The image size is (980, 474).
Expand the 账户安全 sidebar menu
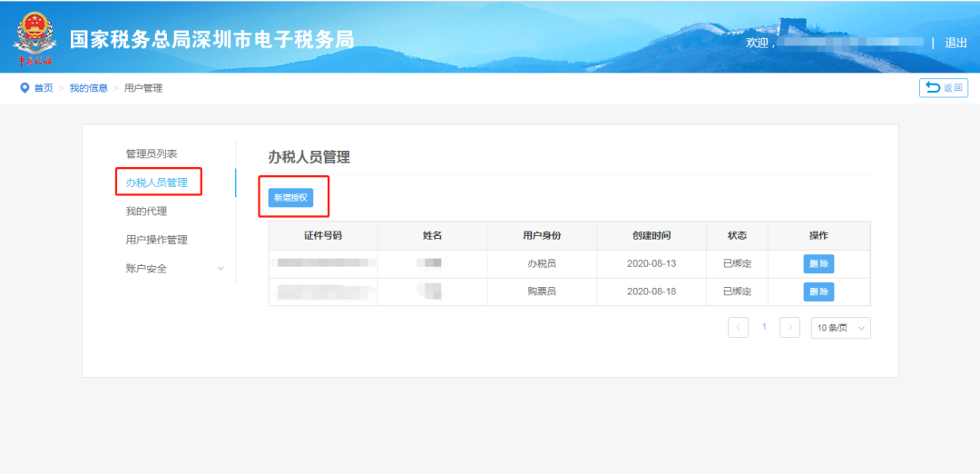pos(175,269)
